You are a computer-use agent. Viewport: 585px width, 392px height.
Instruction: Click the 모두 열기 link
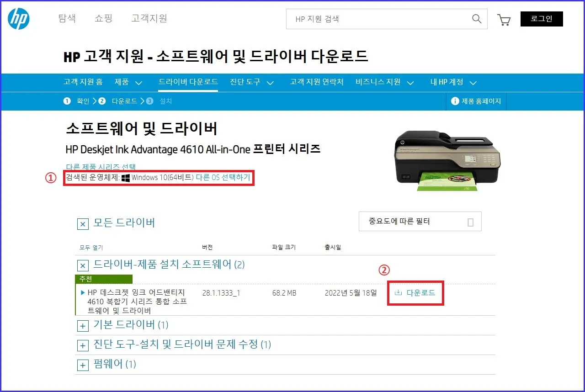click(91, 248)
